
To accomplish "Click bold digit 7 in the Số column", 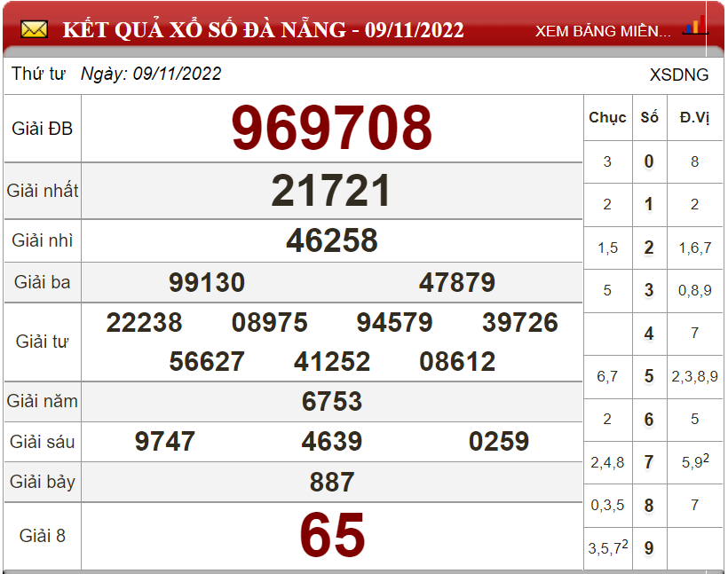I will click(x=649, y=461).
